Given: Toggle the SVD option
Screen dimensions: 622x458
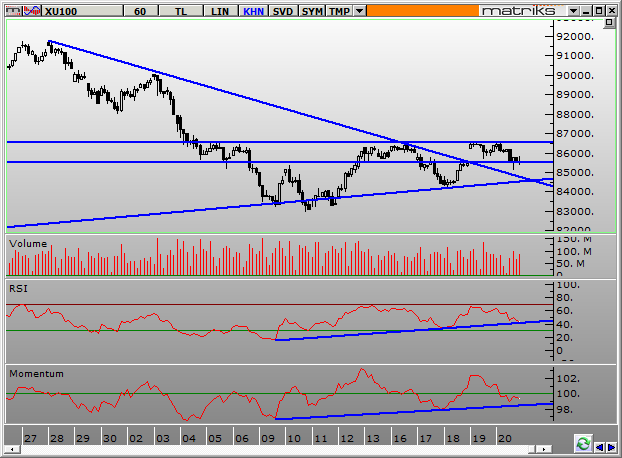Looking at the screenshot, I should tap(283, 10).
